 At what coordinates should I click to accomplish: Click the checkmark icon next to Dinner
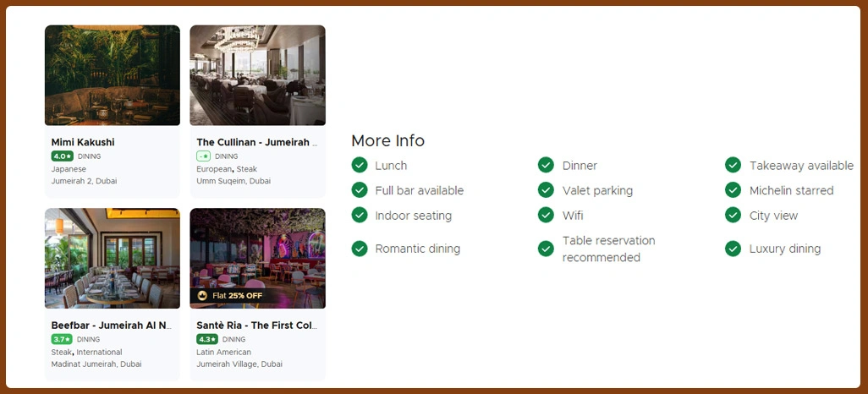(547, 166)
